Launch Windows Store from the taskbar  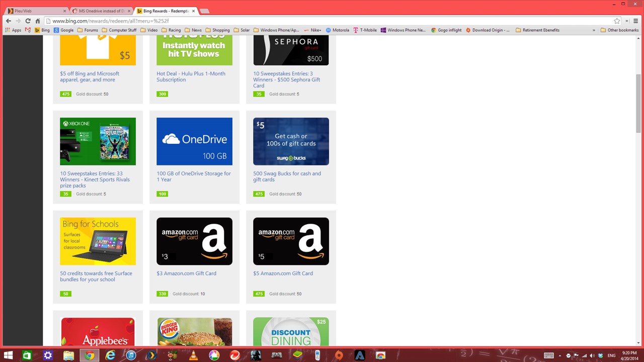pyautogui.click(x=27, y=355)
